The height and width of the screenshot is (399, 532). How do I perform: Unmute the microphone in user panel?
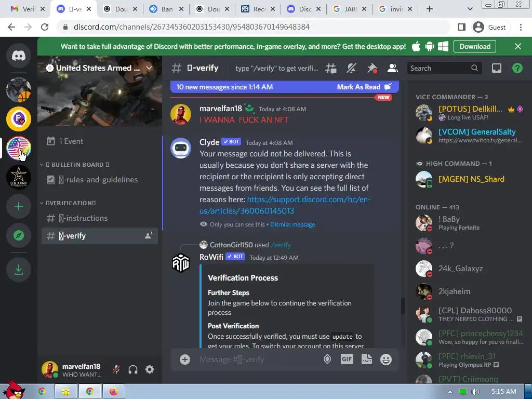[x=116, y=369]
